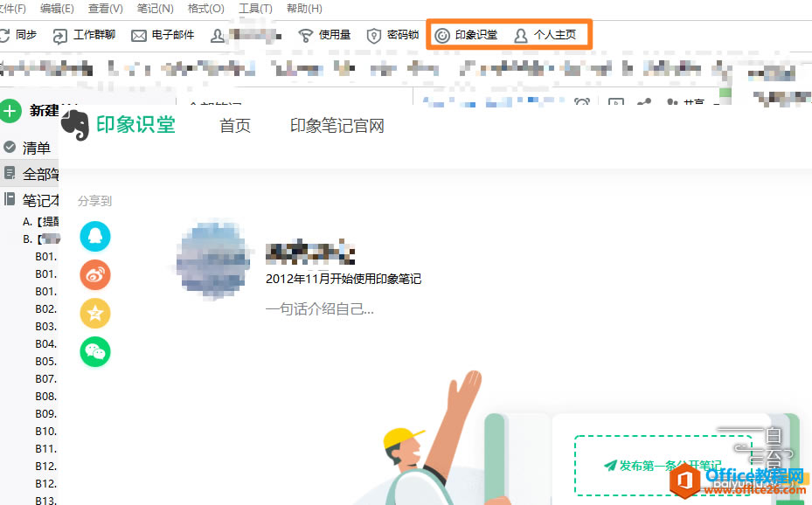Viewport: 812px width, 505px height.
Task: Open 个人主页 personal homepage
Action: pos(545,35)
